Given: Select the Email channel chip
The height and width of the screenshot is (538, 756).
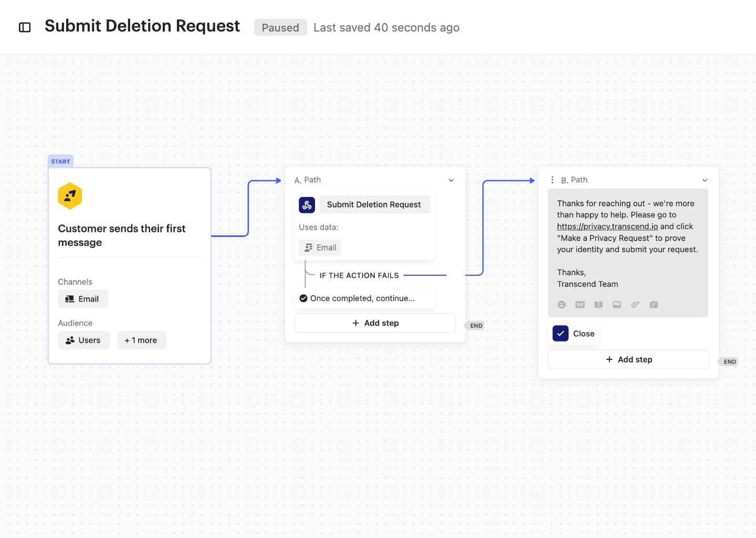Looking at the screenshot, I should [83, 298].
